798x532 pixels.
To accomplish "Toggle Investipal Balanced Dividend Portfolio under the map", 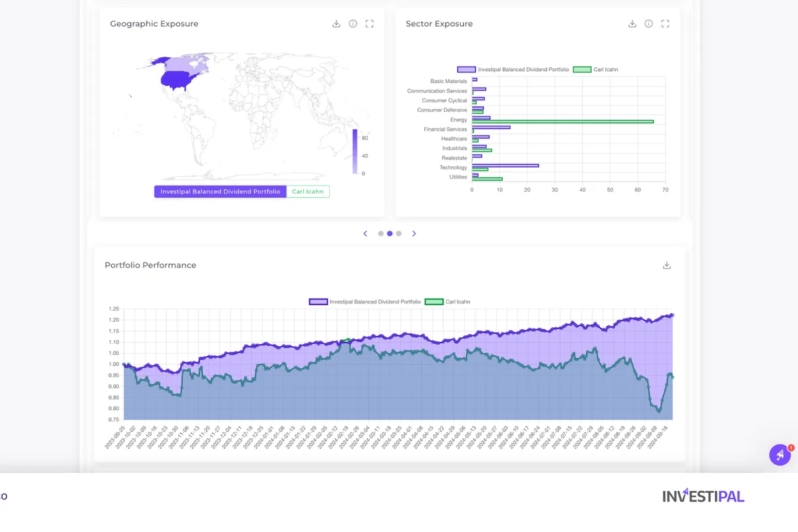I will [x=219, y=191].
